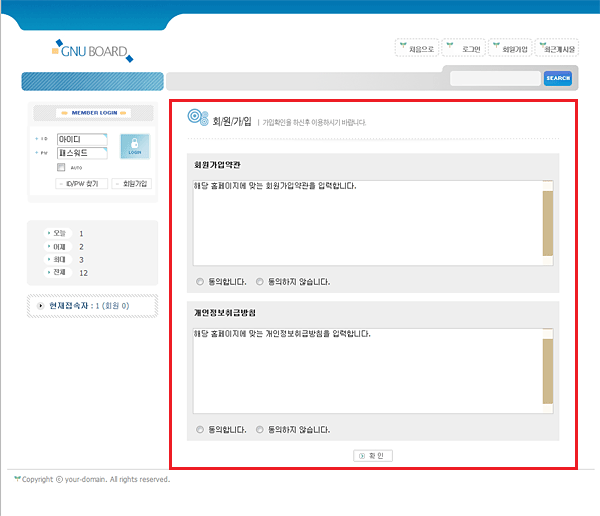Click the ID/PW 찾기 button
The image size is (600, 516).
click(x=81, y=184)
